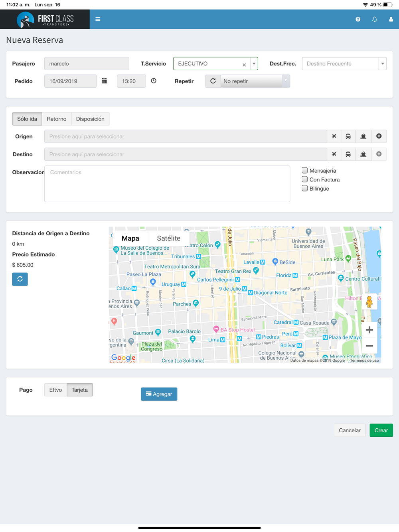Select bus terminal icon for Destino

point(348,154)
